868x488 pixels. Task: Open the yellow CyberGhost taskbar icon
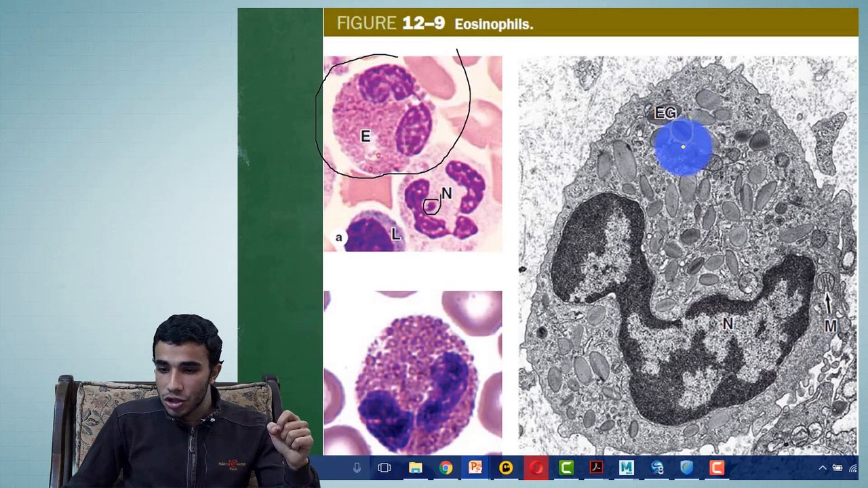coord(506,468)
